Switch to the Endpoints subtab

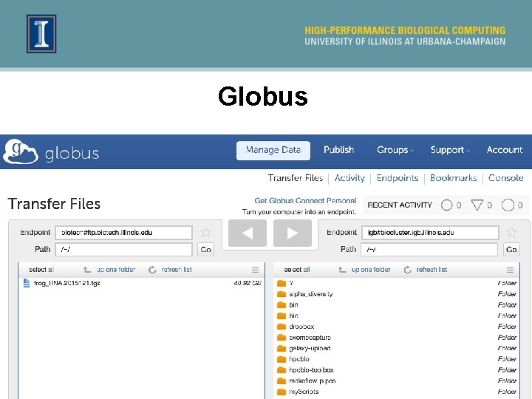[398, 178]
